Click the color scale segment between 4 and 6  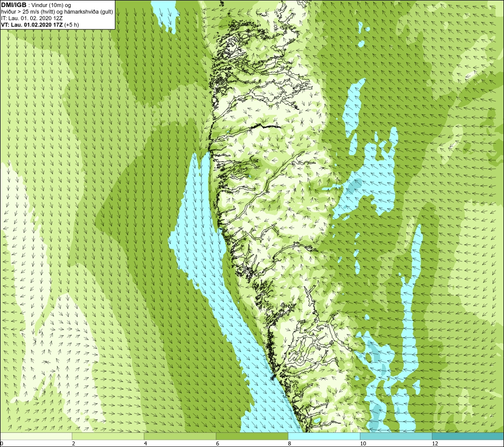pos(180,436)
